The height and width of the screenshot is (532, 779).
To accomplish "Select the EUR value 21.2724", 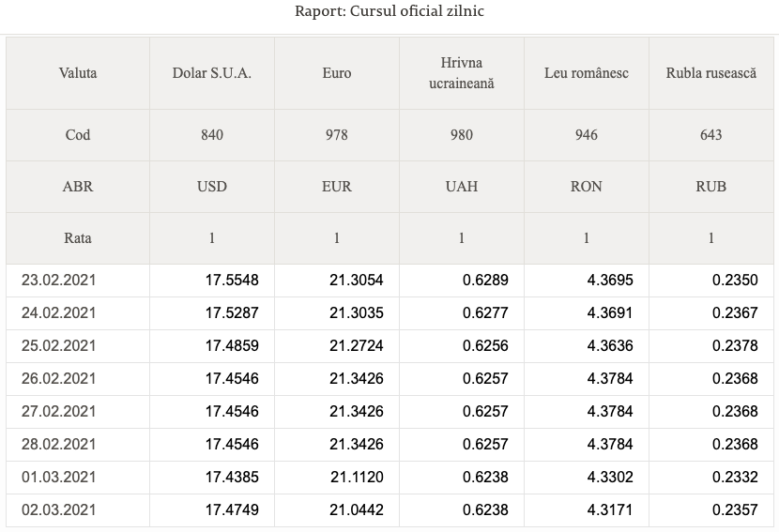I will (x=357, y=345).
